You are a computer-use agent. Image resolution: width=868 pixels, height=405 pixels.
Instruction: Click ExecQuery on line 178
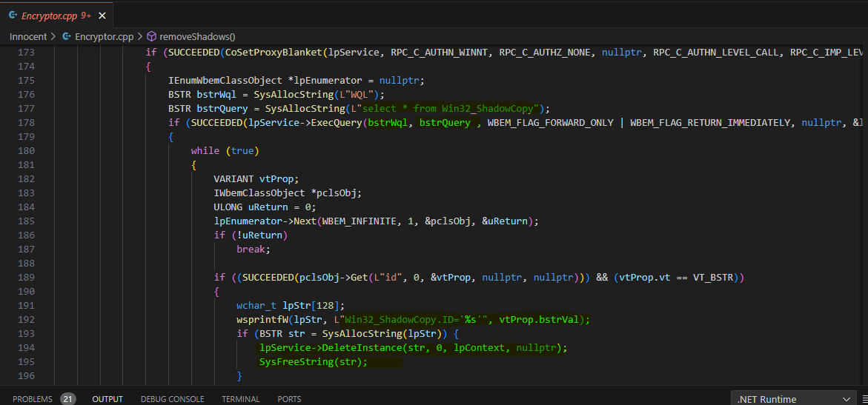coord(336,122)
